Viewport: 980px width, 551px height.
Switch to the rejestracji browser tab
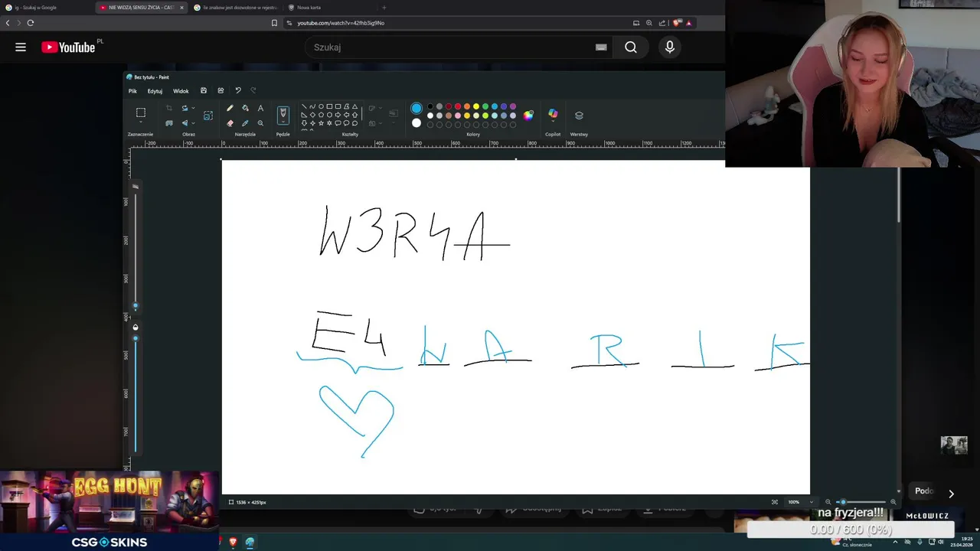235,8
